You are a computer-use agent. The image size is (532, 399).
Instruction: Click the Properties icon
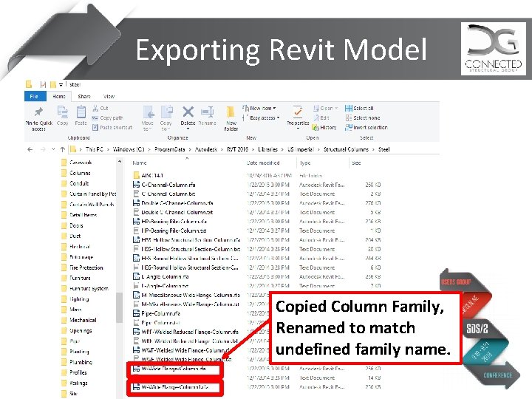click(298, 112)
